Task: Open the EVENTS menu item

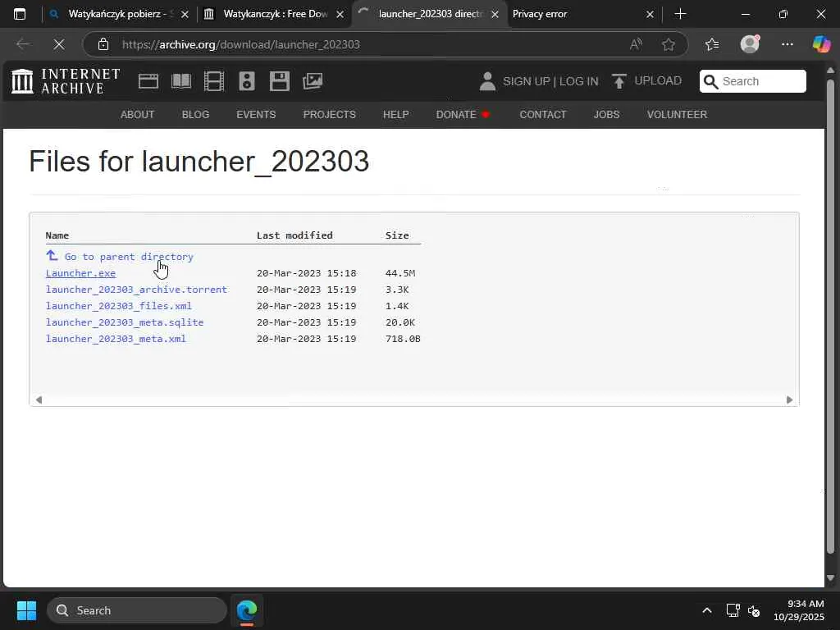Action: (256, 115)
